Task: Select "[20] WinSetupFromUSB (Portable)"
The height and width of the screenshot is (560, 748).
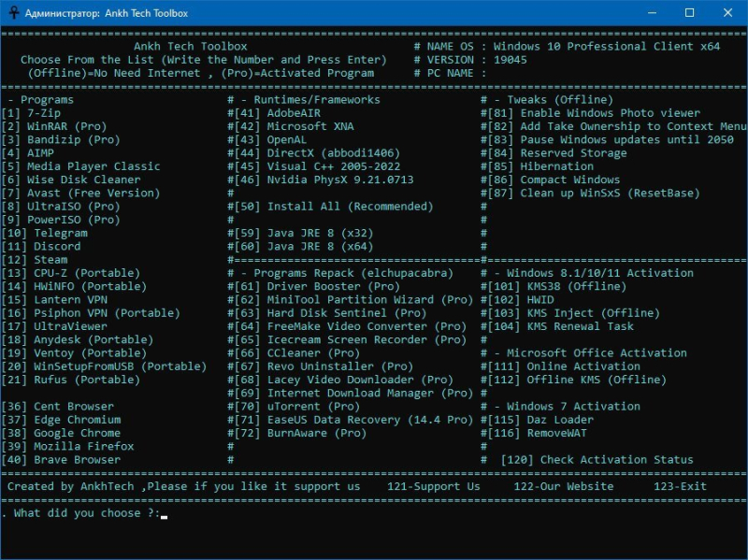Action: tap(104, 366)
